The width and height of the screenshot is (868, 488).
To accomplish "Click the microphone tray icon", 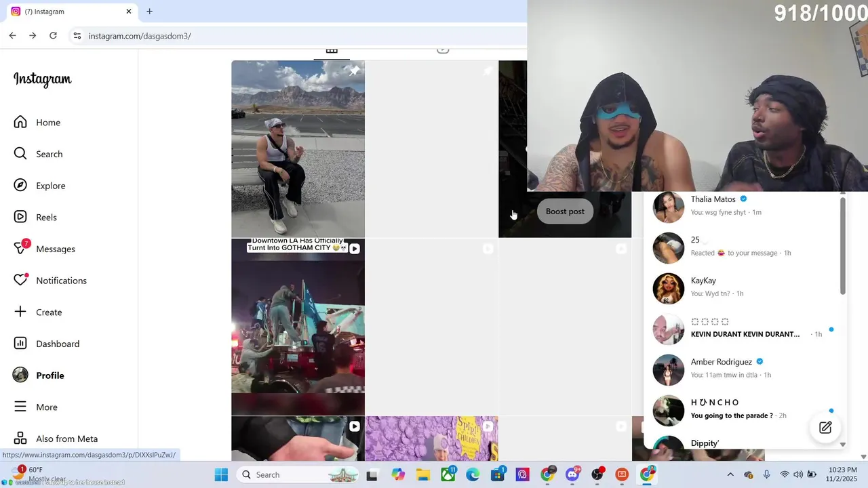I will click(x=766, y=474).
